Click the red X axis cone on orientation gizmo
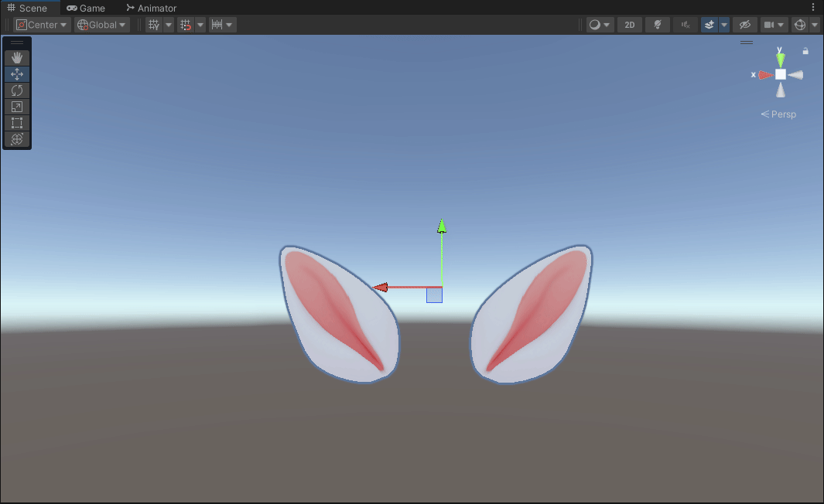 [766, 75]
